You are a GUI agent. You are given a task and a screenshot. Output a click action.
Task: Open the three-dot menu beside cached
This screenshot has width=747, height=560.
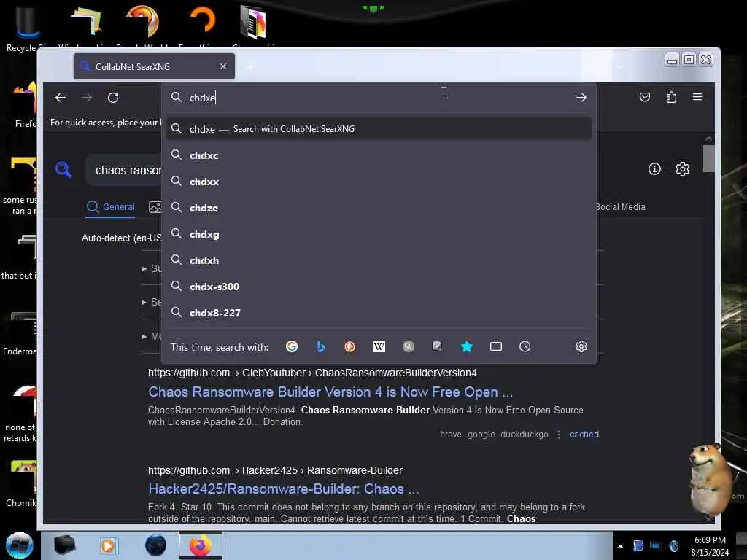[559, 435]
